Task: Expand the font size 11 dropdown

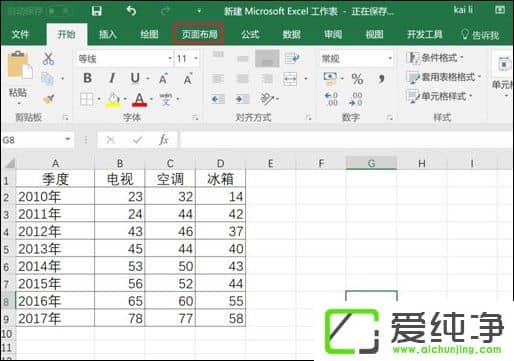Action: (x=196, y=59)
